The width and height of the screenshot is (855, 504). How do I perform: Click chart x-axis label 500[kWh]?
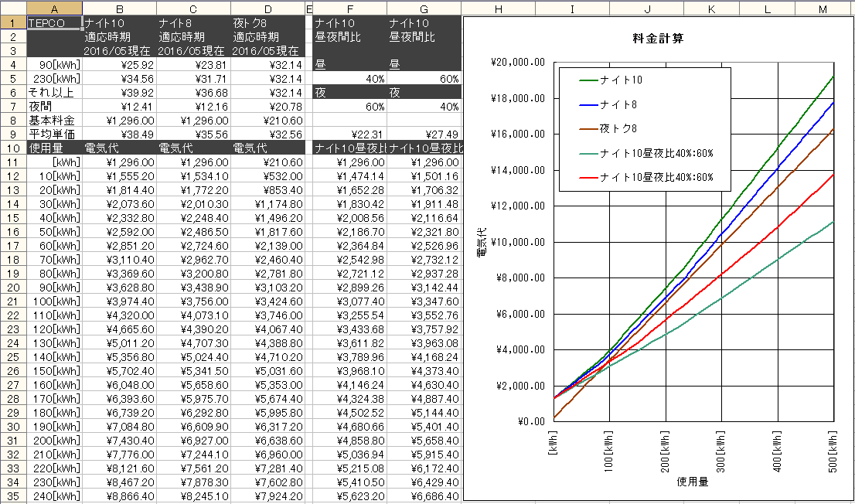[833, 451]
